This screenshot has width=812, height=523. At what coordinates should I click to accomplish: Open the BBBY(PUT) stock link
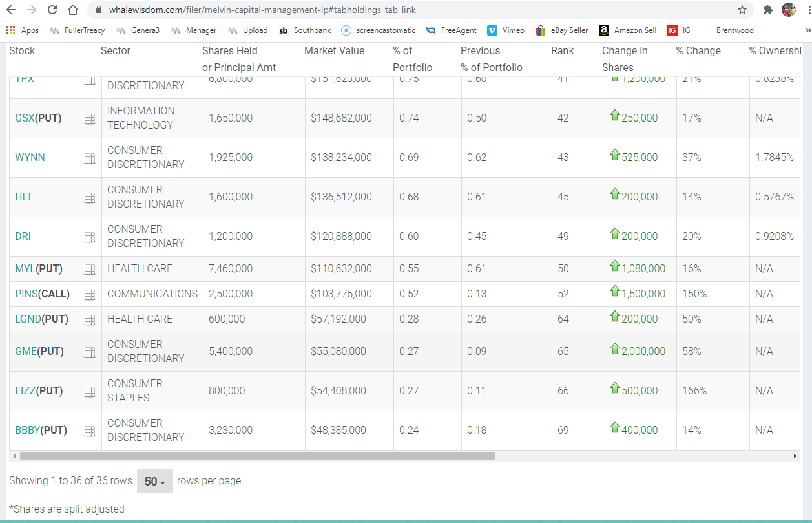pyautogui.click(x=41, y=430)
